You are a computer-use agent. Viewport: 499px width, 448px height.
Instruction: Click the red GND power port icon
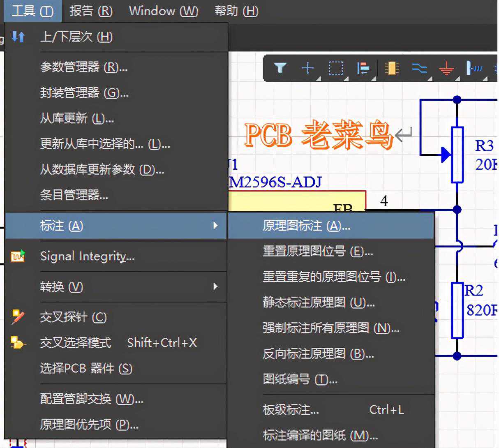[446, 68]
